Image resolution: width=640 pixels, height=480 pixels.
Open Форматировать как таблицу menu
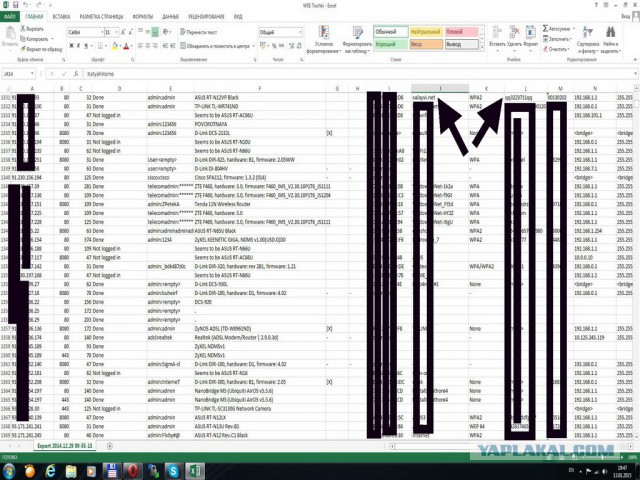point(357,39)
